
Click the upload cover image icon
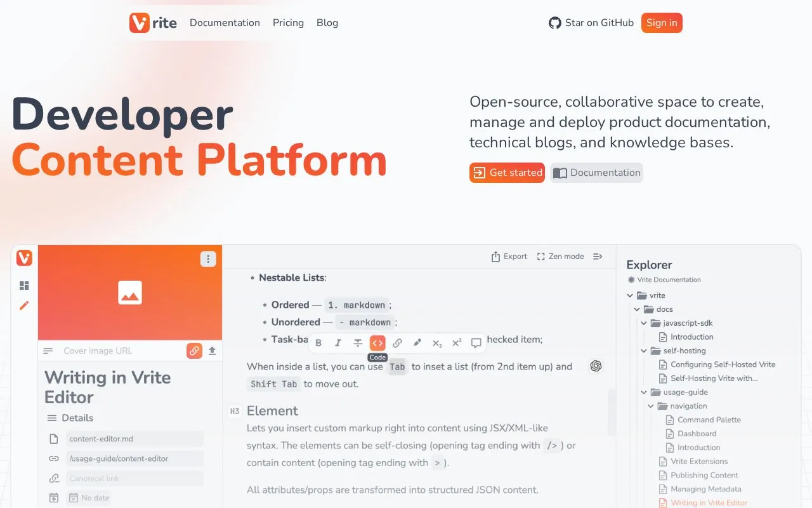(x=212, y=351)
